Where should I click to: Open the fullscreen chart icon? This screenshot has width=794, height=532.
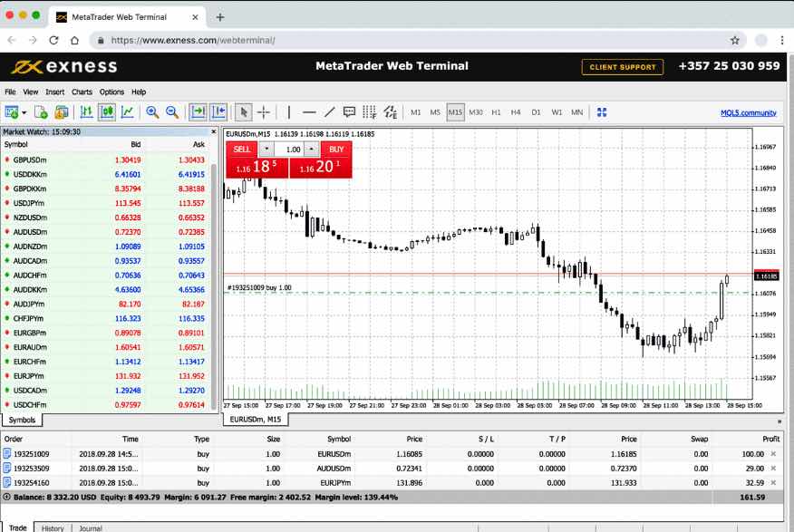[x=601, y=112]
